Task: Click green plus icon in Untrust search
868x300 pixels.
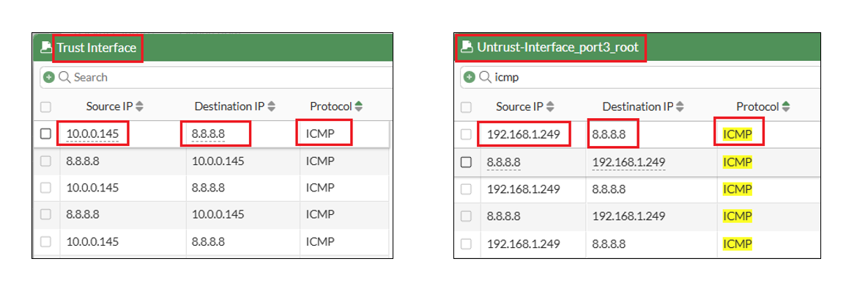Action: pyautogui.click(x=470, y=77)
